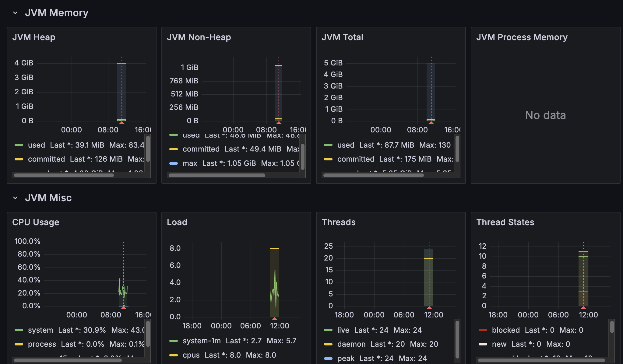Click the green series icon beside JVM Total used
This screenshot has width=623, height=364.
pyautogui.click(x=328, y=145)
